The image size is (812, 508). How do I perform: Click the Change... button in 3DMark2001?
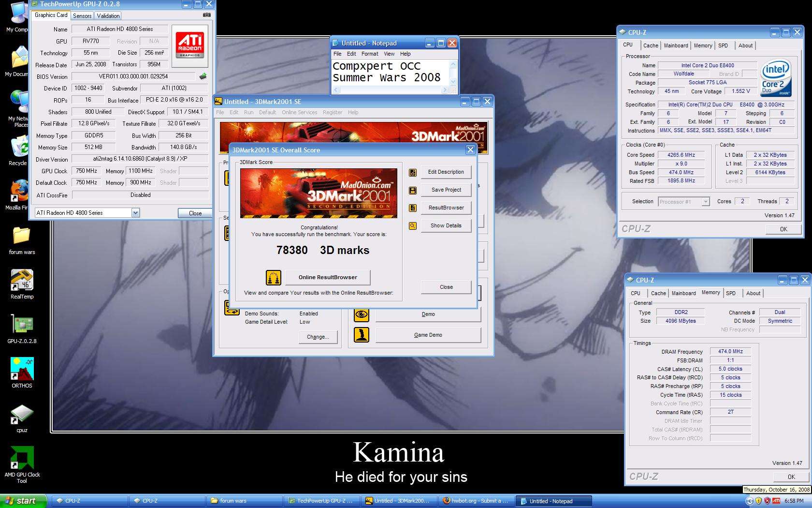click(318, 337)
